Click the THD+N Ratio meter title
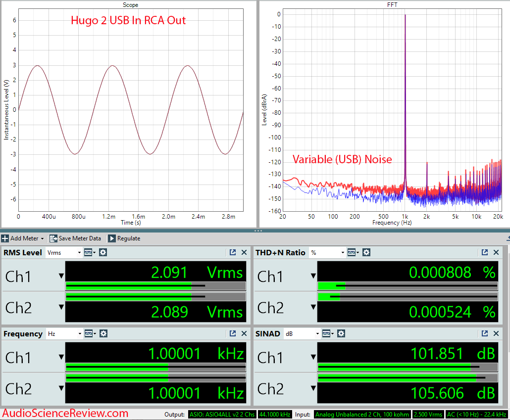 click(x=280, y=253)
